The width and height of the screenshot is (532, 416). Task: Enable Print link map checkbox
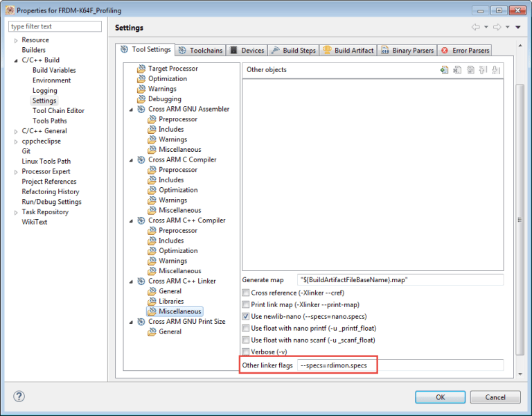[x=246, y=304]
